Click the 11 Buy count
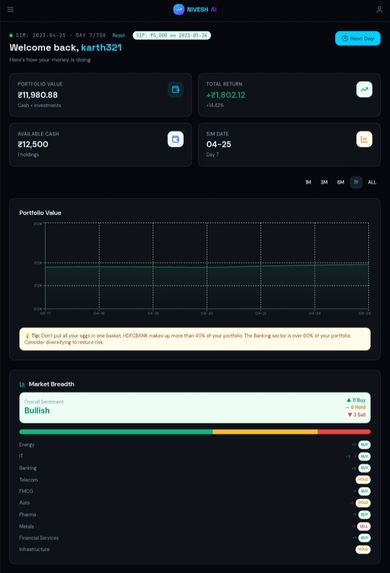This screenshot has width=390, height=573. [x=356, y=400]
